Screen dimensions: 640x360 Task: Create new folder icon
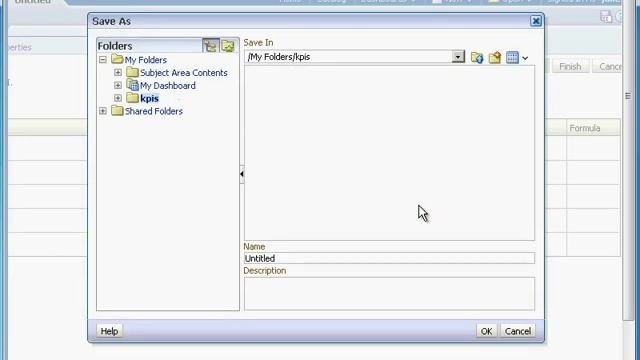[495, 58]
